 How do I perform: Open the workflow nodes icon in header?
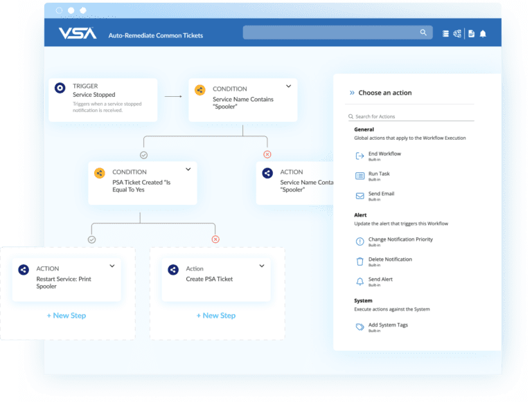[457, 33]
